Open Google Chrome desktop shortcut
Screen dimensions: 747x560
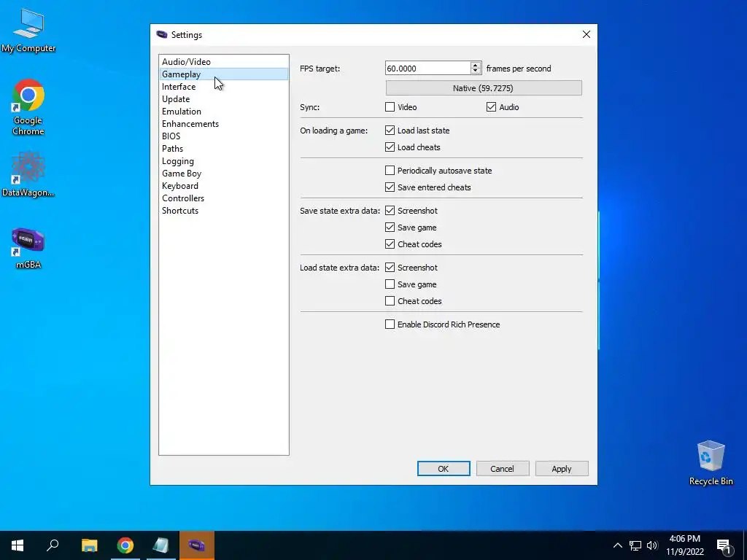tap(28, 107)
